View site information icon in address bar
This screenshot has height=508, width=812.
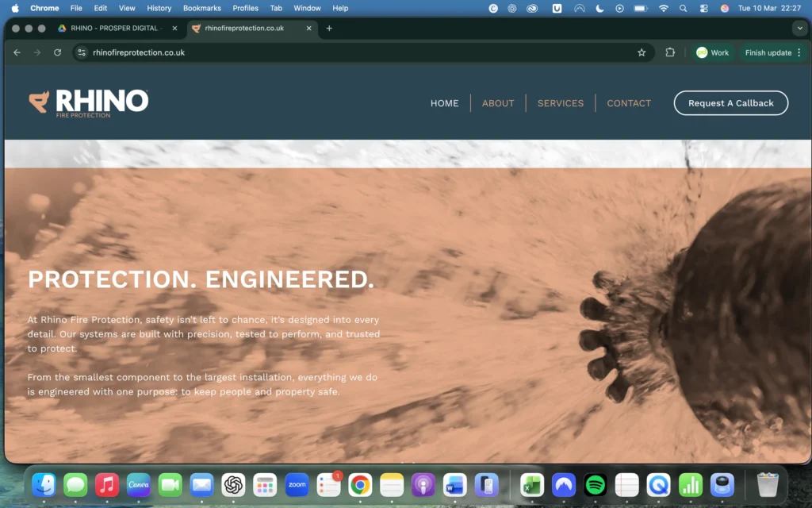pyautogui.click(x=81, y=52)
